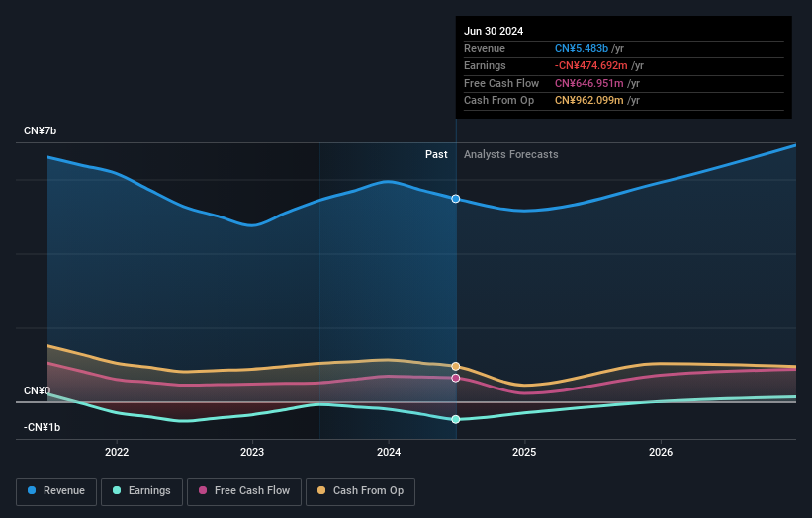Image resolution: width=812 pixels, height=518 pixels.
Task: Click the pink Free Cash Flow legend dot
Action: click(203, 490)
